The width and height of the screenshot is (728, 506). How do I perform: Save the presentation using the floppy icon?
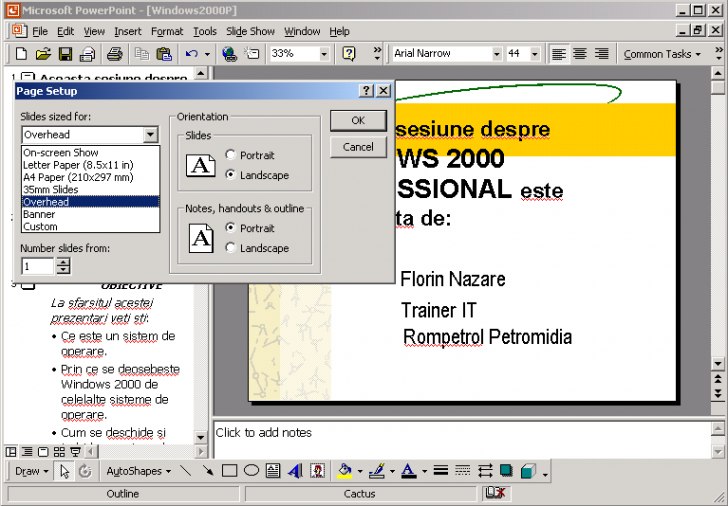65,54
